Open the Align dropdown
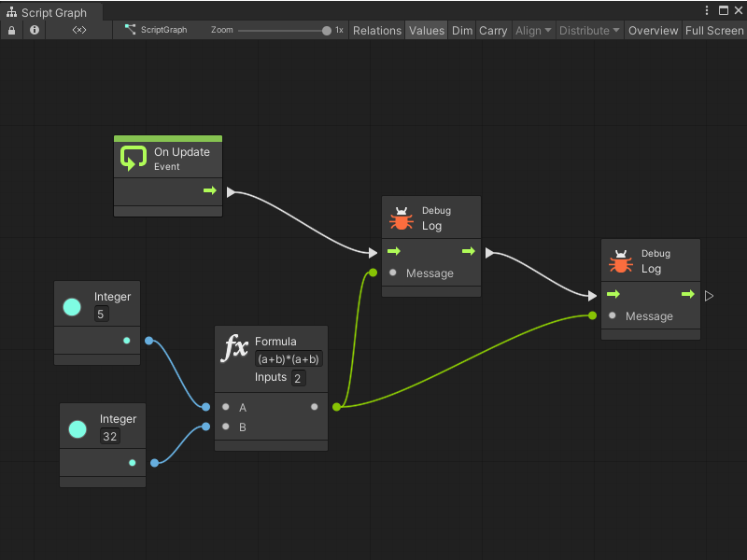The image size is (747, 560). (x=532, y=30)
